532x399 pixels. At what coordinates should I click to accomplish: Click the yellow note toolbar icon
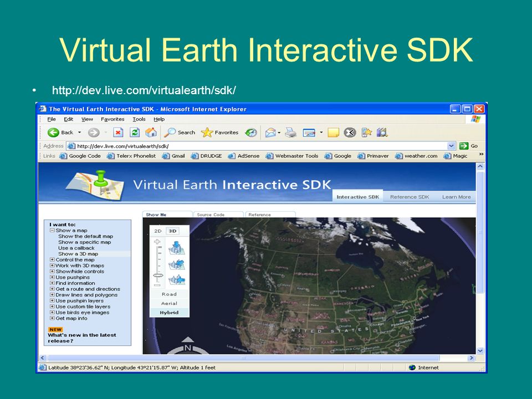[333, 132]
